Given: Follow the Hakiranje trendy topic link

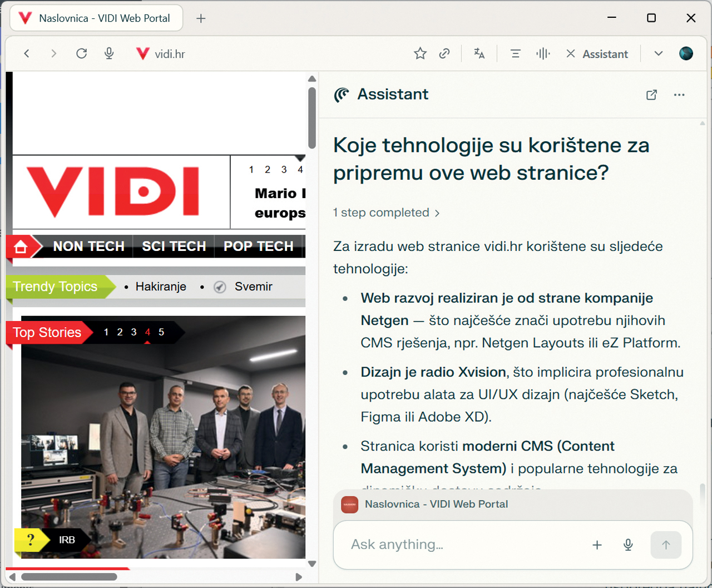Looking at the screenshot, I should [161, 286].
